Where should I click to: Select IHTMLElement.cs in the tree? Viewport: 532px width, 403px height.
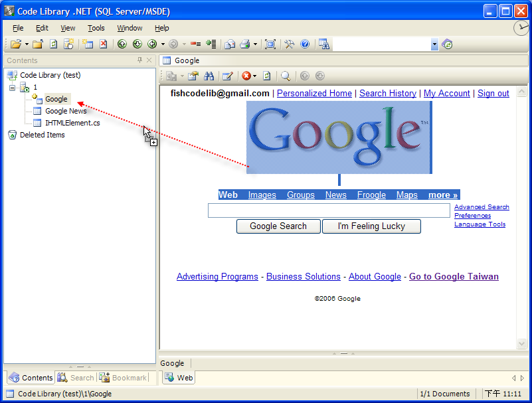(x=72, y=123)
